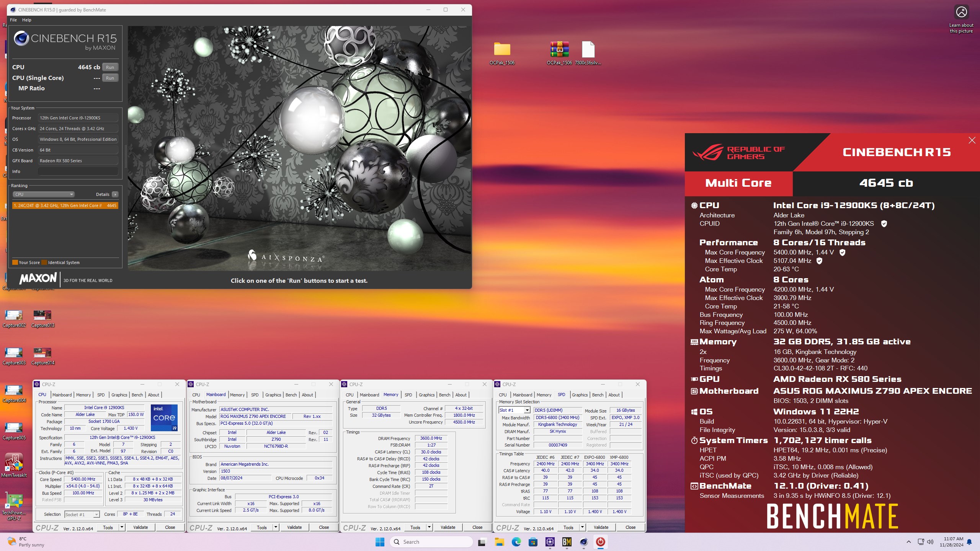Open the weather widget showing 8°C
Viewport: 980px width, 551px height.
click(x=26, y=542)
